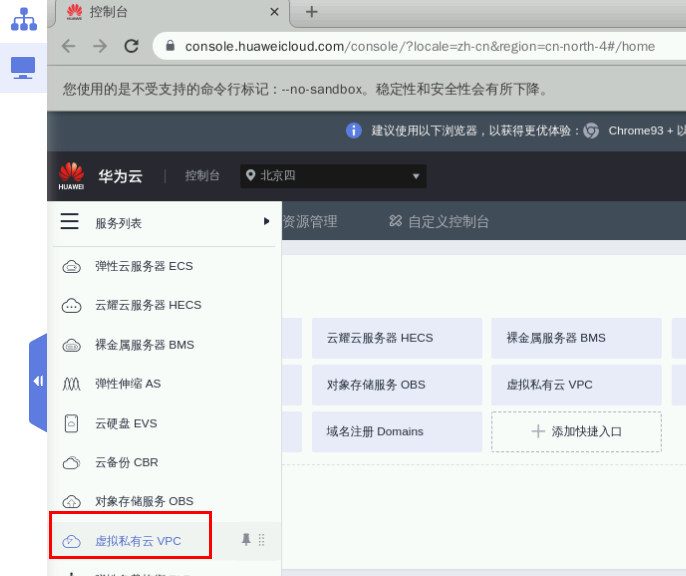686x576 pixels.
Task: Reload the page with the refresh icon
Action: point(131,46)
